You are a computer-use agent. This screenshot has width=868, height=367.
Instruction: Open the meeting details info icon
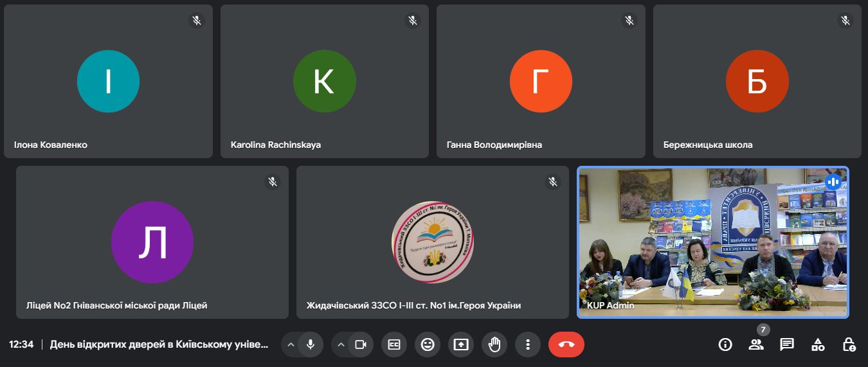tap(725, 345)
